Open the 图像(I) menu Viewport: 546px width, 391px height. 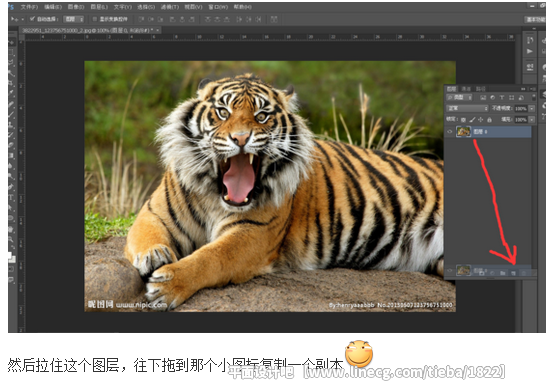pyautogui.click(x=76, y=7)
